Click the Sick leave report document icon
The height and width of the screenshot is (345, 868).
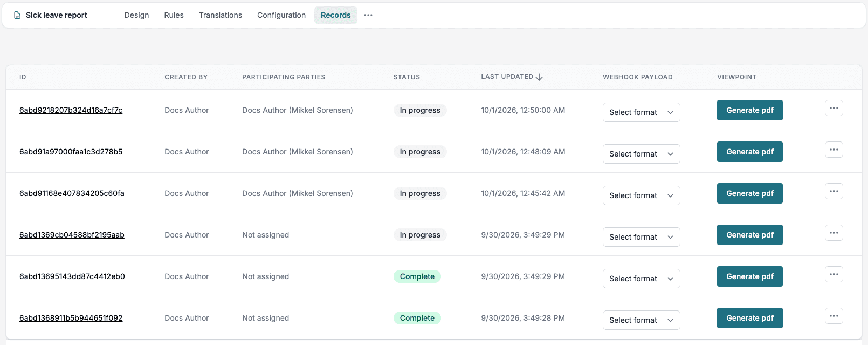click(x=17, y=15)
